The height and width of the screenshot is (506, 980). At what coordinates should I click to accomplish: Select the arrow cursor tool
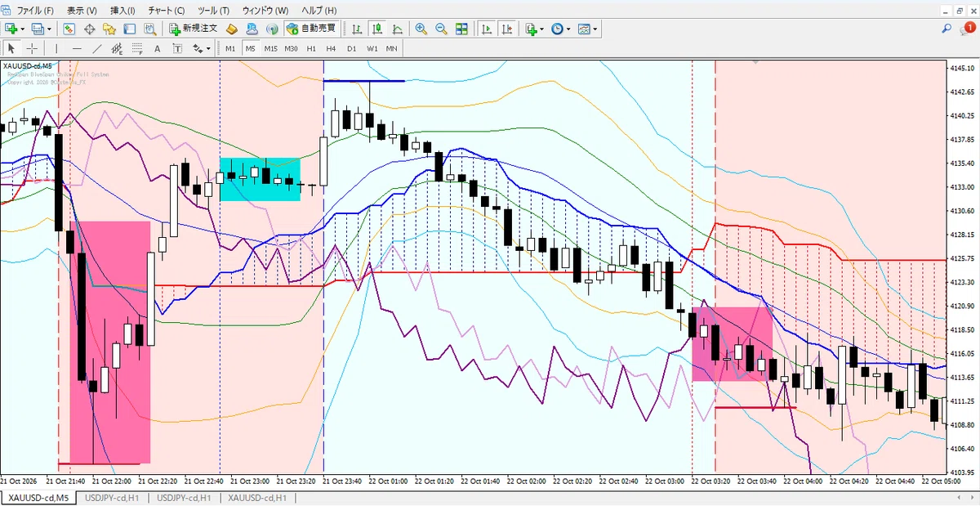tap(11, 48)
